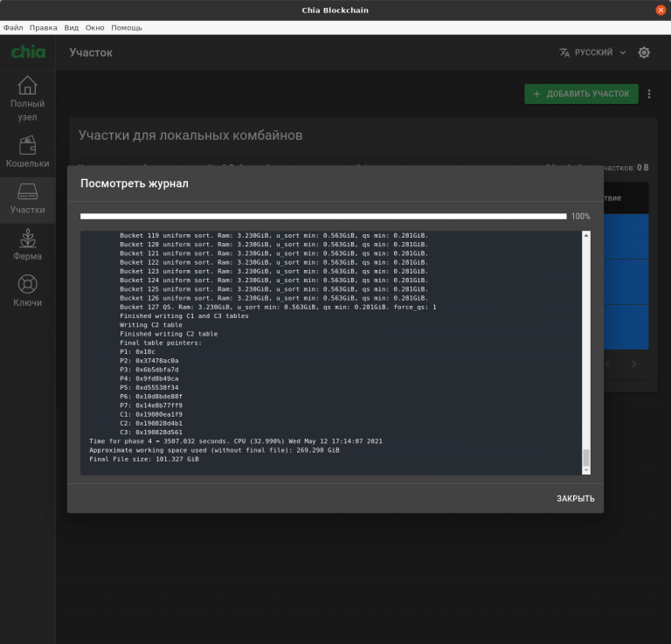Click the log scrollbar up arrow
This screenshot has width=671, height=644.
(586, 235)
